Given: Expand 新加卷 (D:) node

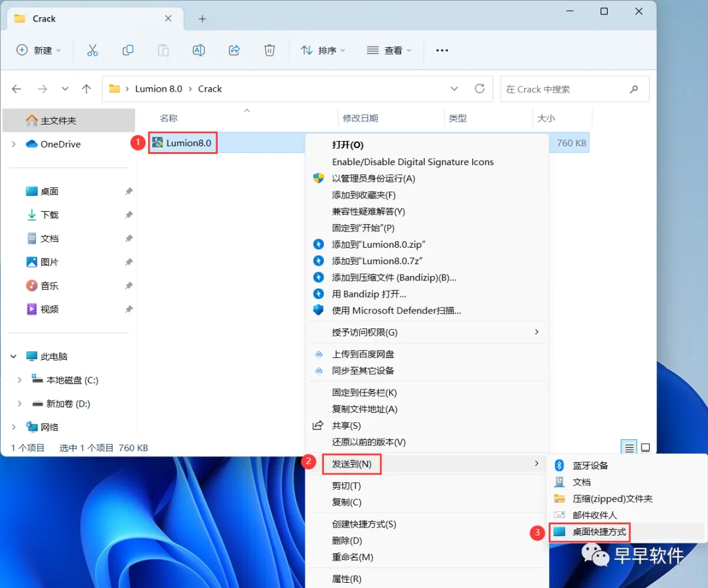Looking at the screenshot, I should (x=20, y=403).
